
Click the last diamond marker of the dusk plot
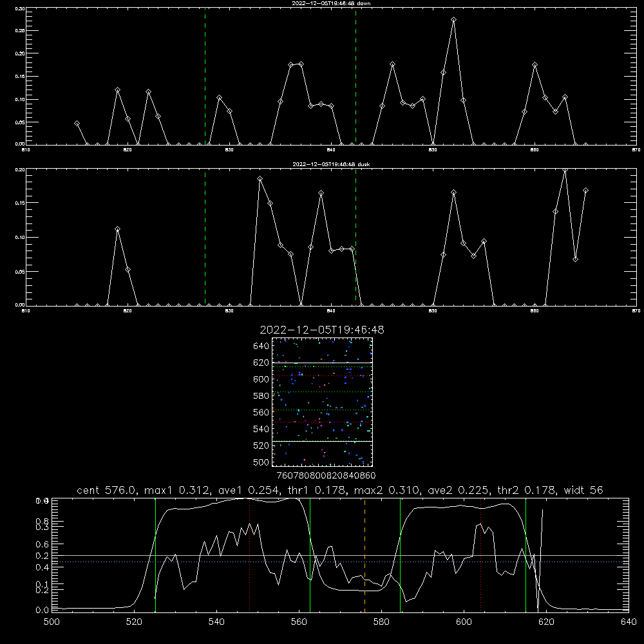point(585,191)
